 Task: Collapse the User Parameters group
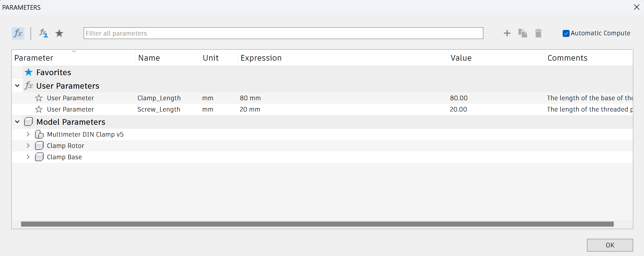(17, 86)
